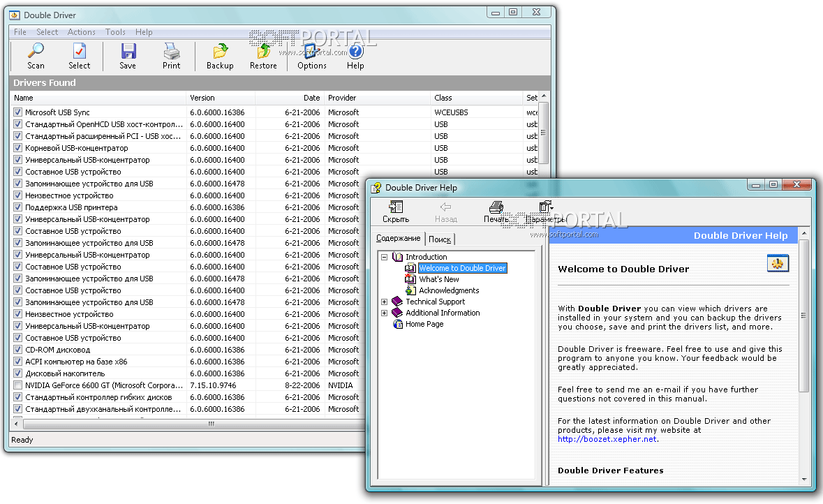Click the What's New topic icon
Image resolution: width=823 pixels, height=504 pixels.
410,279
